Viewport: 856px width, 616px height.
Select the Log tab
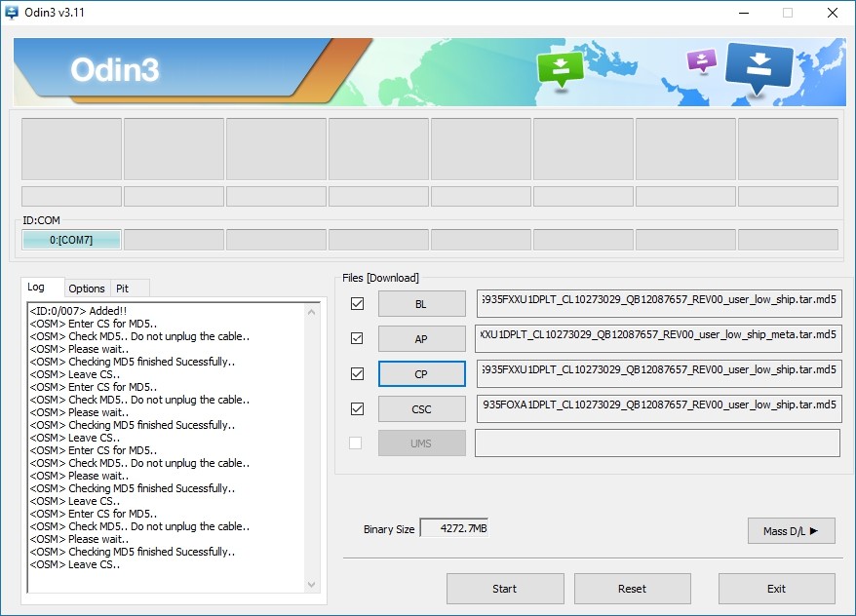[36, 288]
